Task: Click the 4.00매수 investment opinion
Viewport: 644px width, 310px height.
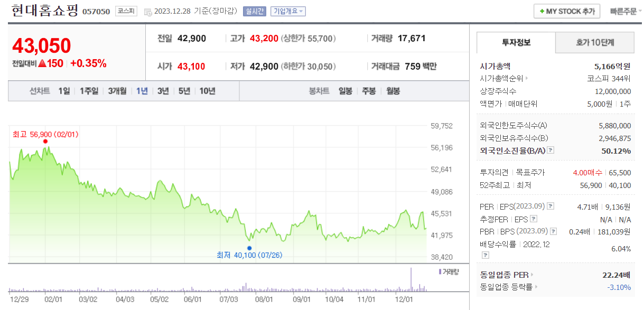Action: [x=587, y=173]
